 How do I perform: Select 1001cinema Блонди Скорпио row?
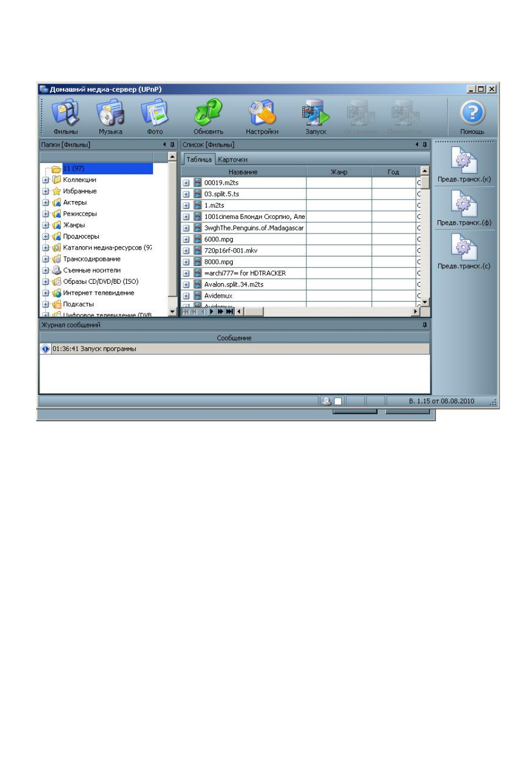255,217
